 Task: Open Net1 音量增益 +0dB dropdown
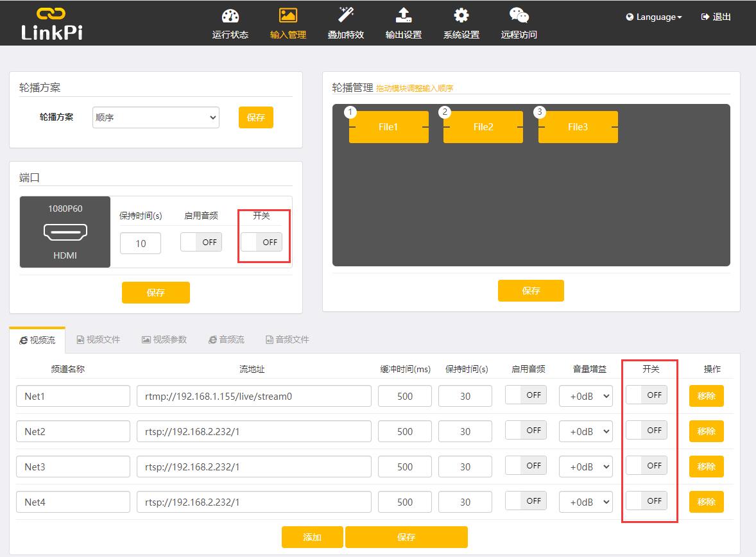(586, 397)
